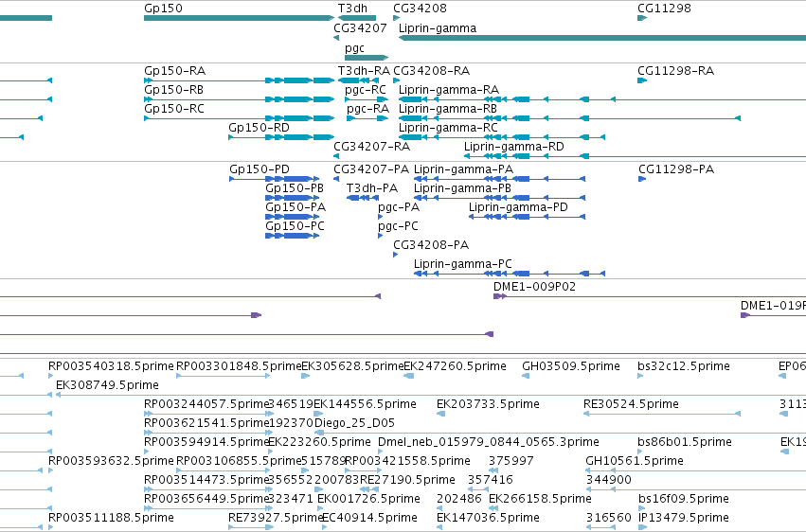Select the EK144556.5prime EST label
This screenshot has width=806, height=532.
365,404
